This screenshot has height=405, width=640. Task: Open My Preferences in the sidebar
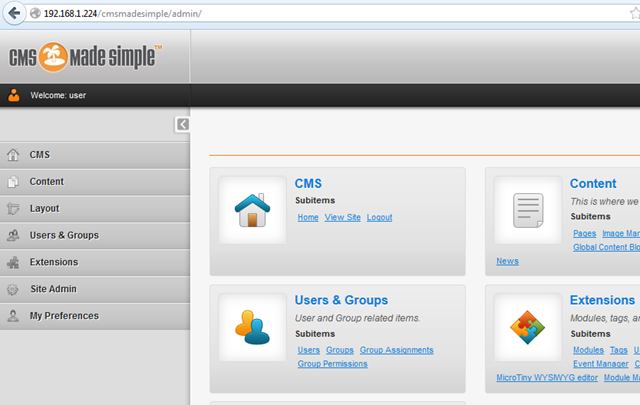95,316
